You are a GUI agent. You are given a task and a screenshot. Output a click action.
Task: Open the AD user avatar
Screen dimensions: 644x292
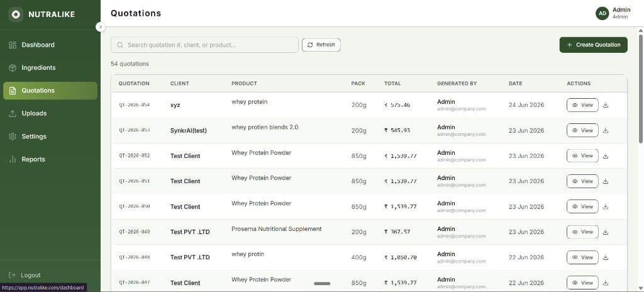[602, 13]
